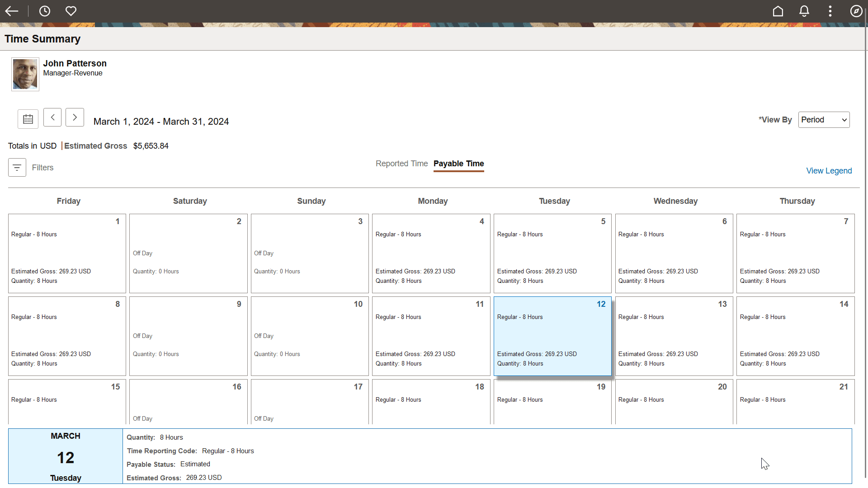Go to the Home icon
Viewport: 868px width, 488px height.
click(x=778, y=11)
